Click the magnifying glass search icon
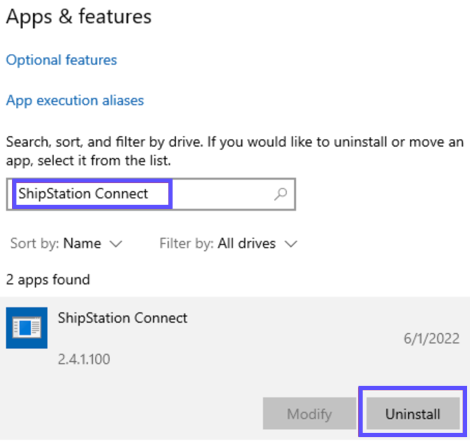This screenshot has width=470, height=441. pos(281,194)
